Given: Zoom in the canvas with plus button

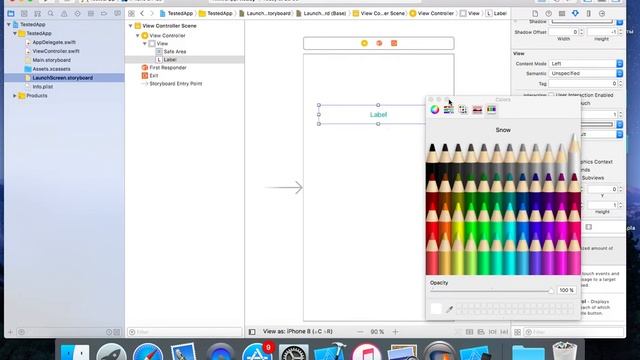Looking at the screenshot, I should (395, 332).
